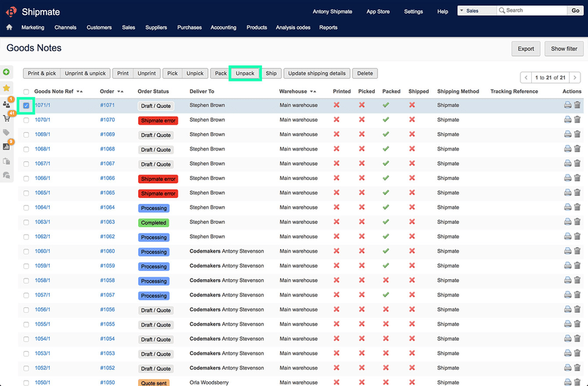
Task: Click the "Quote sent" status in row 1050/1
Action: tap(154, 383)
